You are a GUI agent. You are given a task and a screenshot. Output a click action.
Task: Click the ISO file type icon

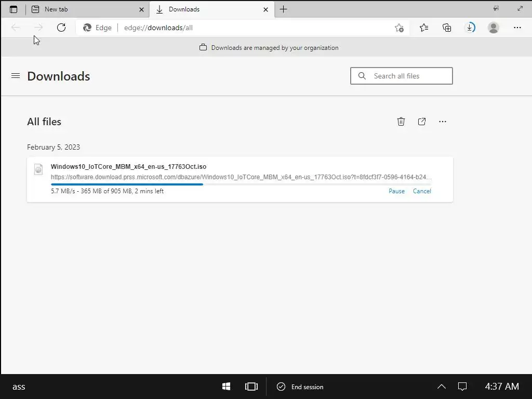(38, 169)
